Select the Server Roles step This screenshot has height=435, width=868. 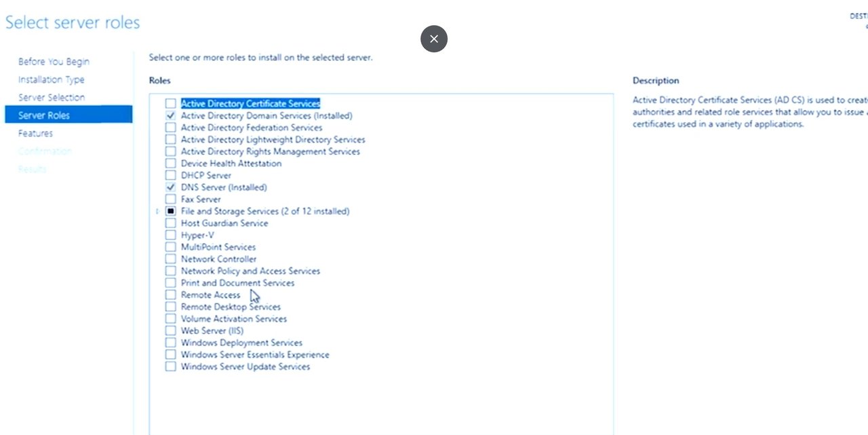tap(68, 115)
